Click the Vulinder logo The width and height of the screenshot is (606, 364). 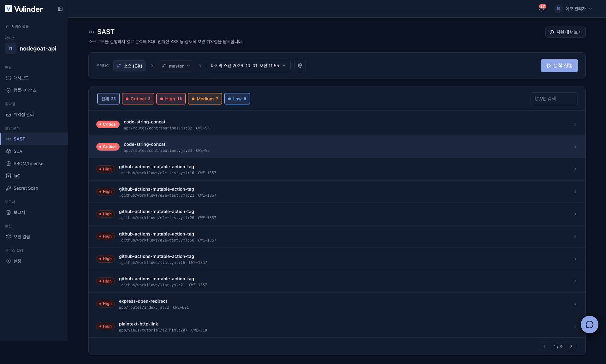coord(24,9)
